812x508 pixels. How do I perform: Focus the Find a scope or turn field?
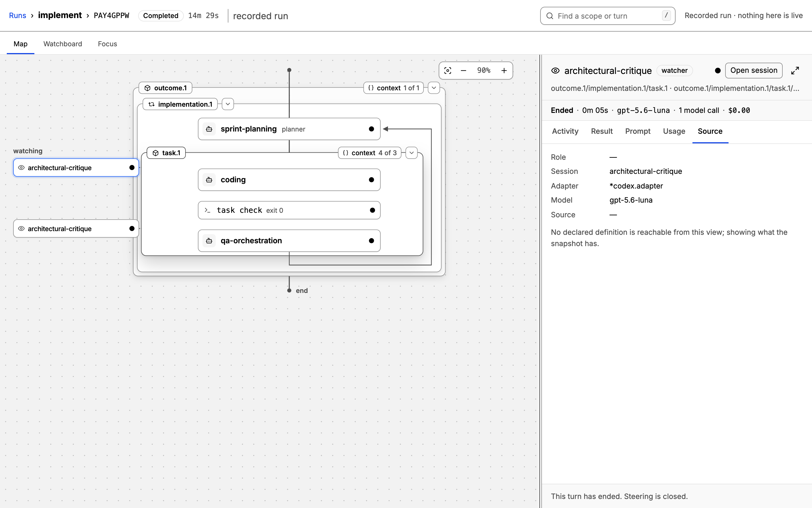[608, 16]
